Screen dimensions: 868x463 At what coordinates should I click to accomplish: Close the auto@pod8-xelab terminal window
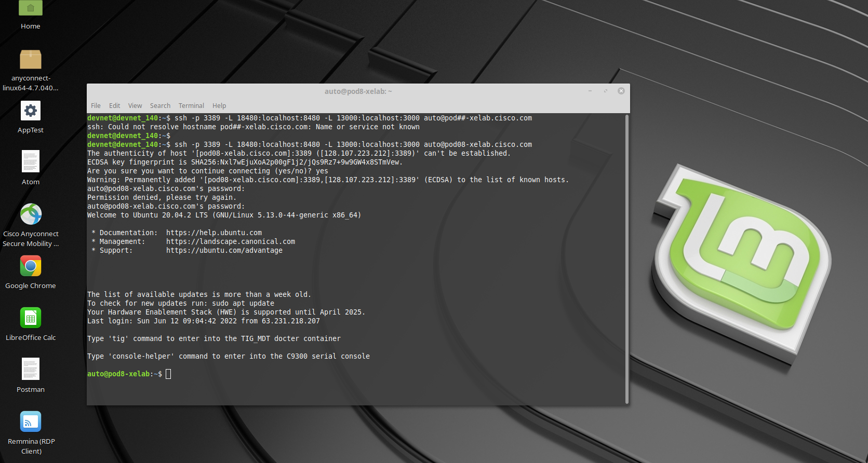621,91
